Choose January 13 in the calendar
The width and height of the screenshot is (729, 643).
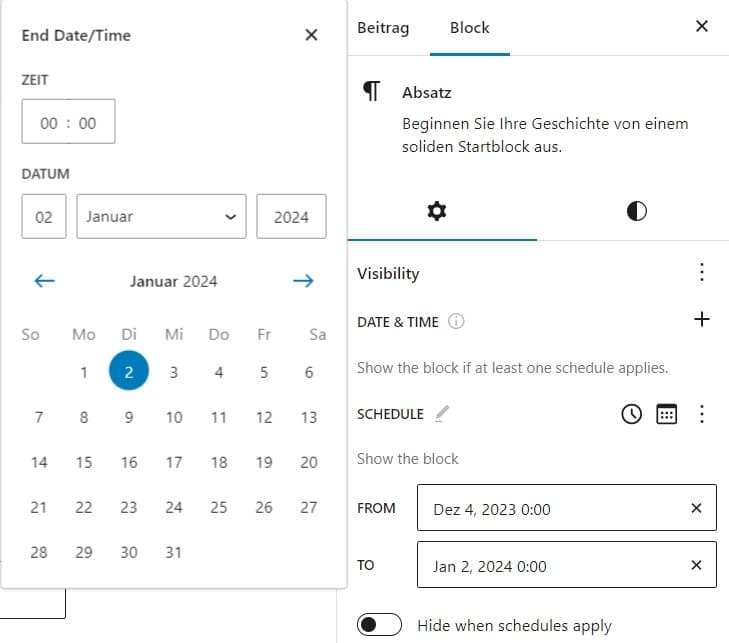[x=309, y=417]
